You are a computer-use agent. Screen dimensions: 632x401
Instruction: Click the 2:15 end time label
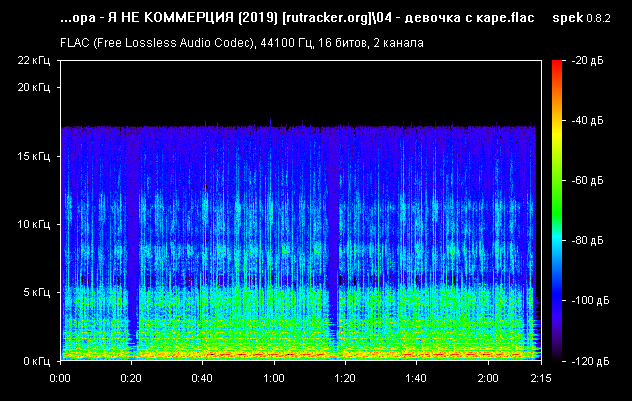pos(541,378)
